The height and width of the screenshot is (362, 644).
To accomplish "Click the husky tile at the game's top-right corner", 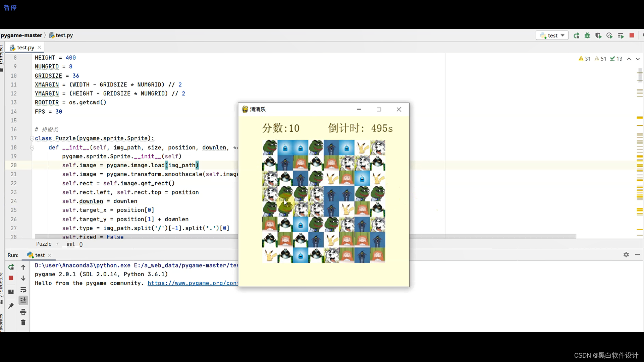I will coord(378,147).
